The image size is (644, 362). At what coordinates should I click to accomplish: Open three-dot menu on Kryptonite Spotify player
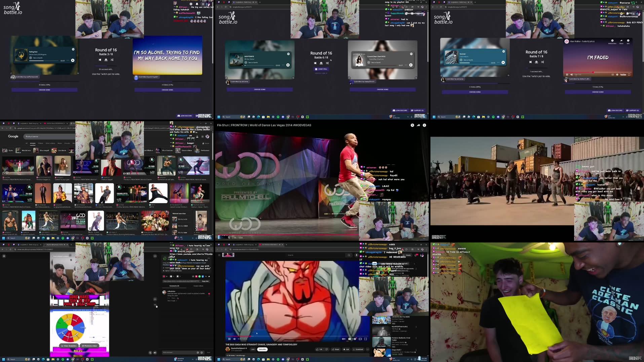coord(283,65)
